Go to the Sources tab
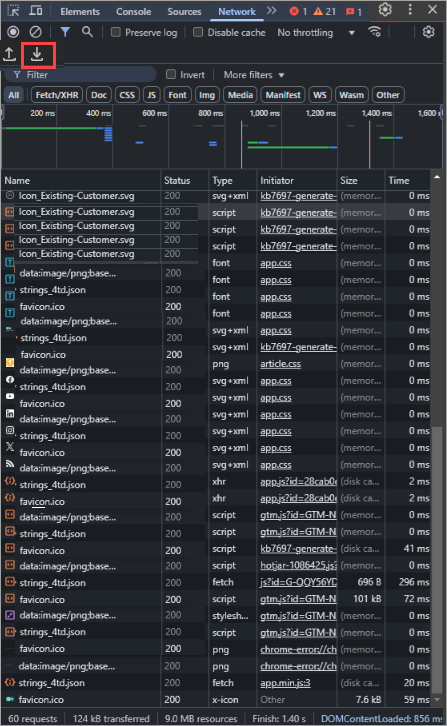 pos(184,12)
